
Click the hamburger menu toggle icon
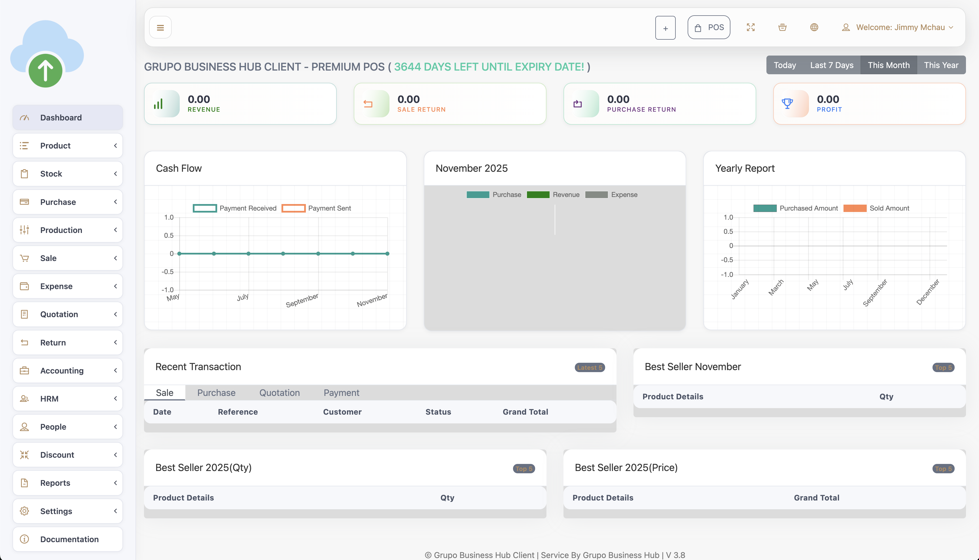pyautogui.click(x=160, y=28)
